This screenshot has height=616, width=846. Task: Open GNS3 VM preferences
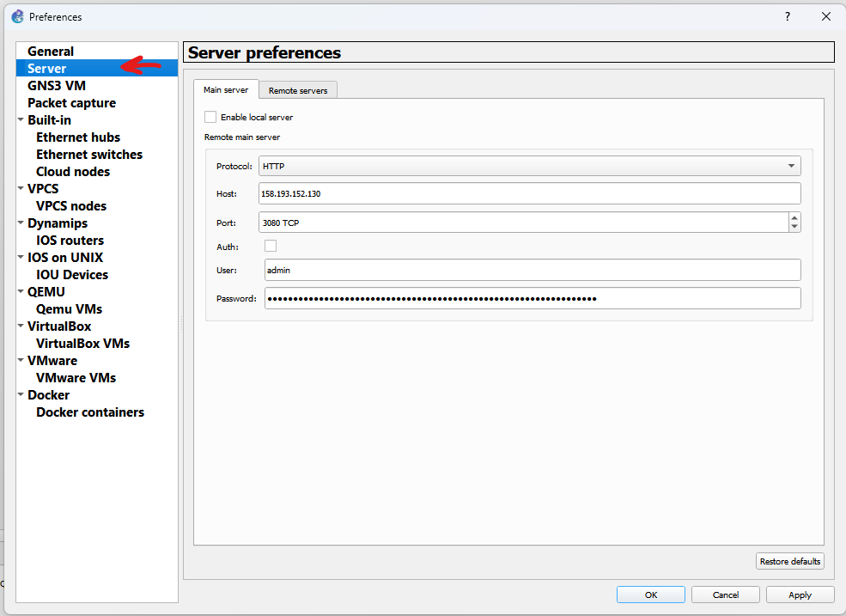tap(57, 86)
